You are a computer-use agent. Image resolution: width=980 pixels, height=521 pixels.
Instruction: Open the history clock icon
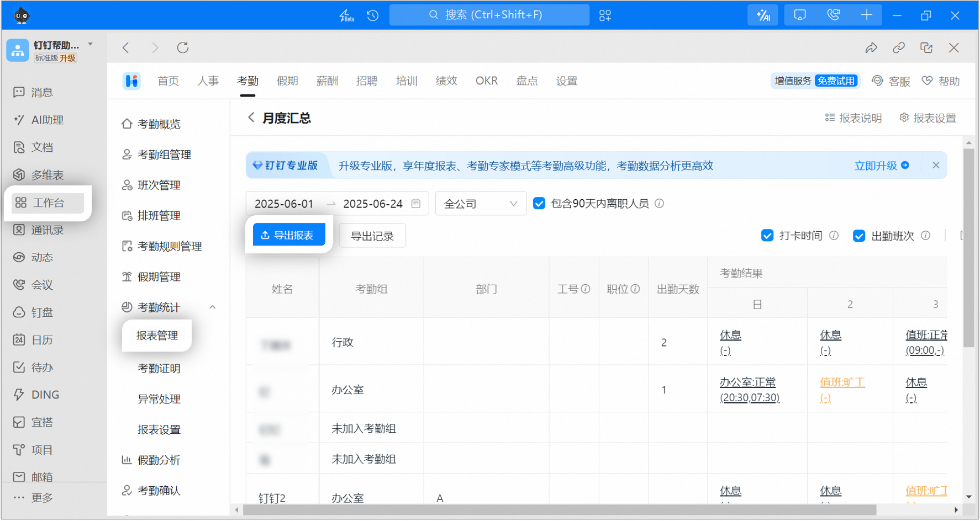click(x=373, y=15)
